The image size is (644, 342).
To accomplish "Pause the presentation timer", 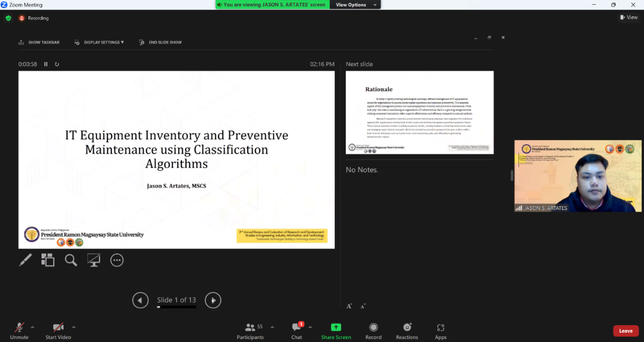I will pyautogui.click(x=46, y=64).
